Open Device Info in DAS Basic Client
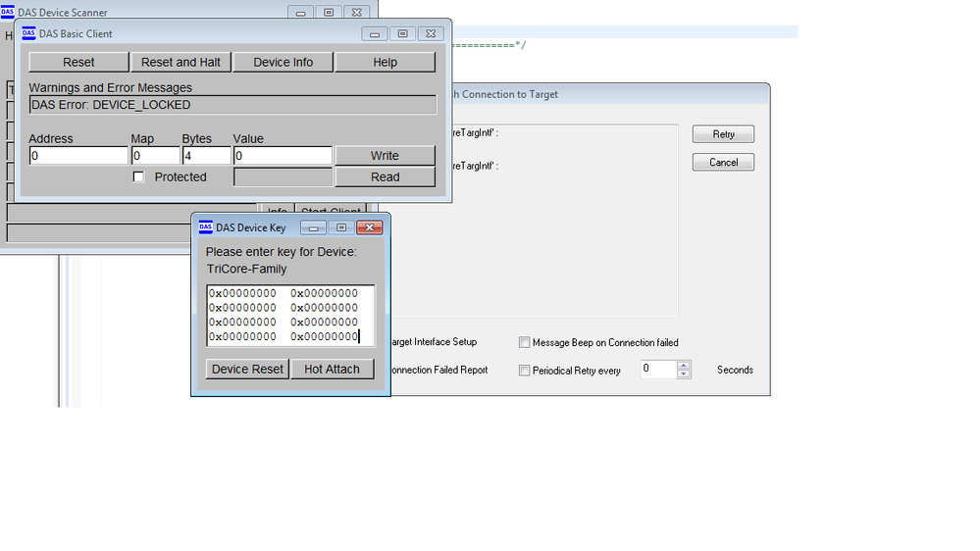 point(284,63)
